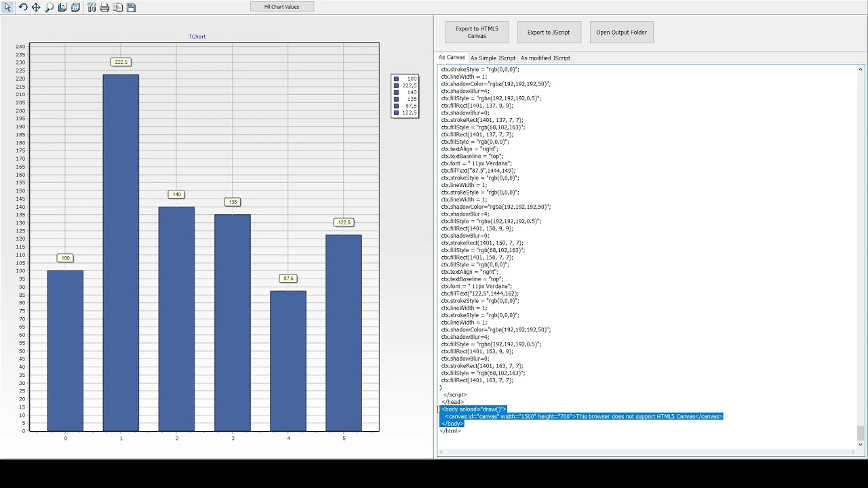Image resolution: width=868 pixels, height=488 pixels.
Task: Click the code pane vertical scrollbar thumb
Action: click(x=861, y=433)
